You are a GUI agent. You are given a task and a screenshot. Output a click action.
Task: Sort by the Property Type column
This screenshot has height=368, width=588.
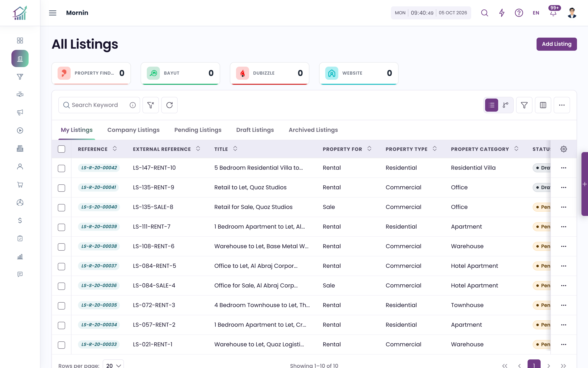click(x=434, y=149)
